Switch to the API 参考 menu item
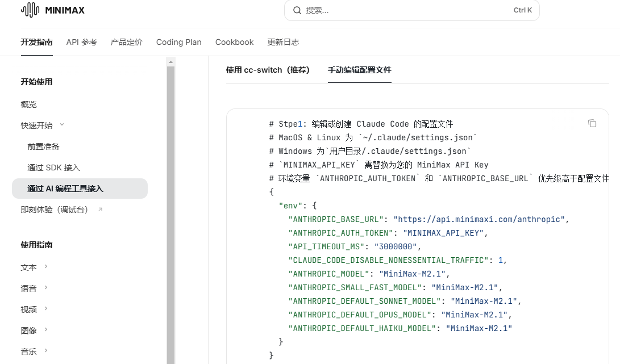 (x=81, y=42)
